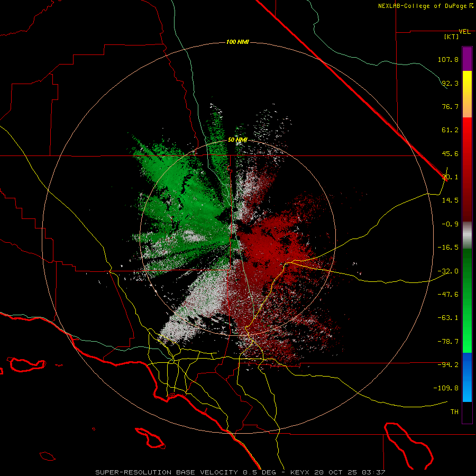Image resolution: width=476 pixels, height=476 pixels.
Task: Click the -63.1 scale value
Action: pyautogui.click(x=448, y=318)
